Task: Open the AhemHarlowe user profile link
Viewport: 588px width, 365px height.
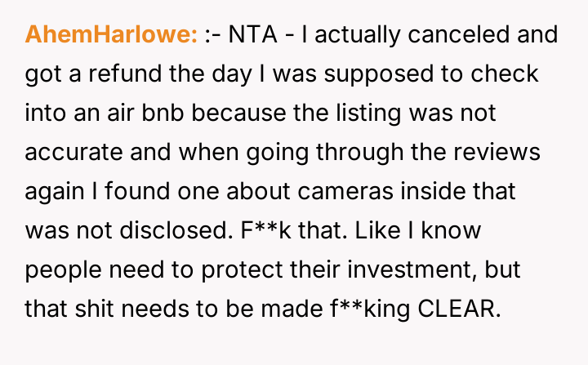Action: point(112,35)
